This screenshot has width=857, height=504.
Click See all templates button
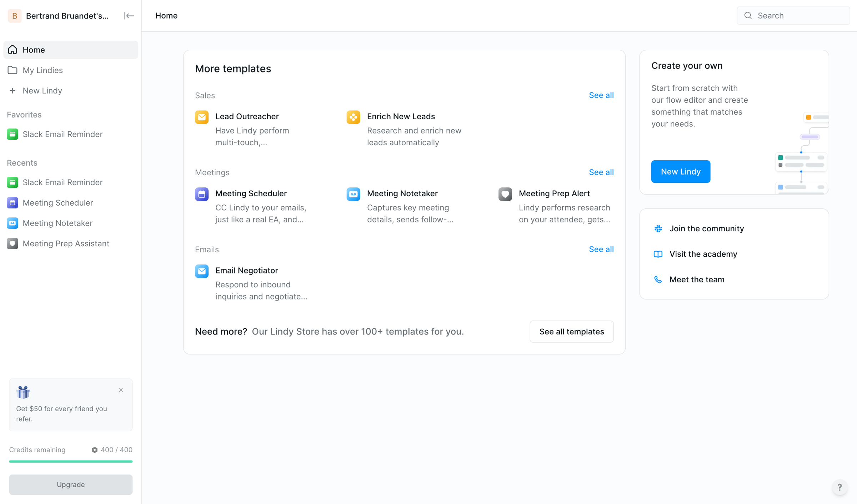[x=572, y=332]
